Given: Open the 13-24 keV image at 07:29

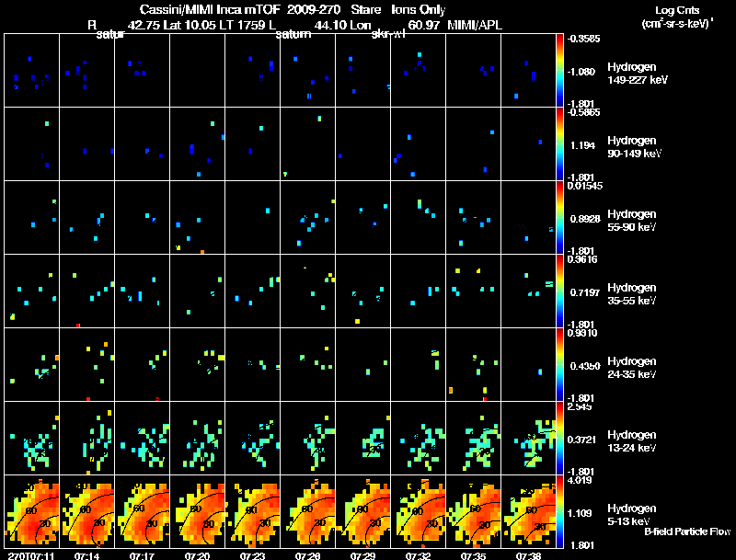Looking at the screenshot, I should (x=362, y=438).
